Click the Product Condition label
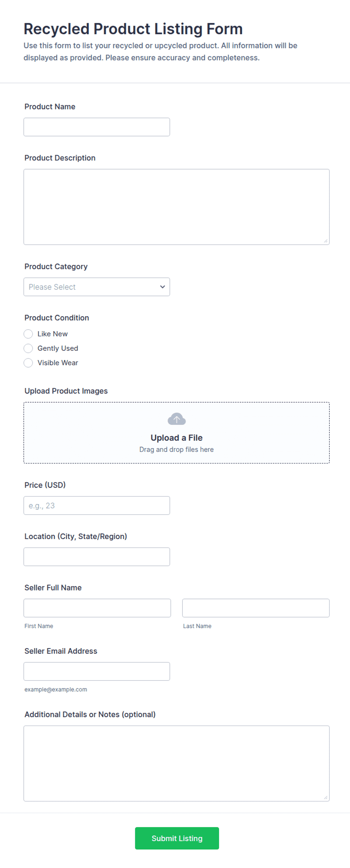The width and height of the screenshot is (350, 868). [57, 318]
